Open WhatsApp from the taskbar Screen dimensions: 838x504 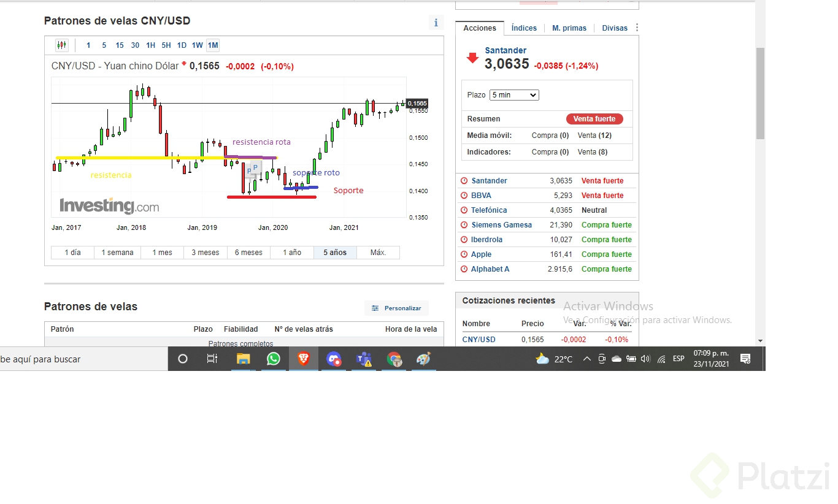(273, 359)
